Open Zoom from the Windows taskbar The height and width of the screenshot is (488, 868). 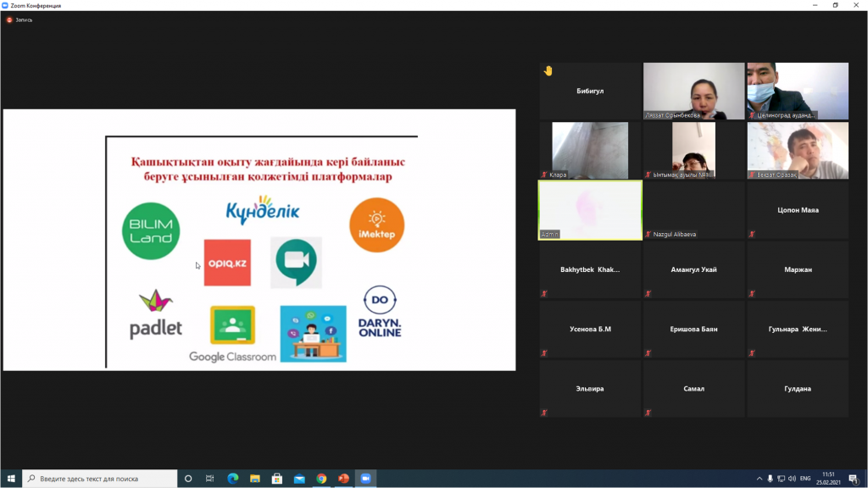click(x=365, y=479)
